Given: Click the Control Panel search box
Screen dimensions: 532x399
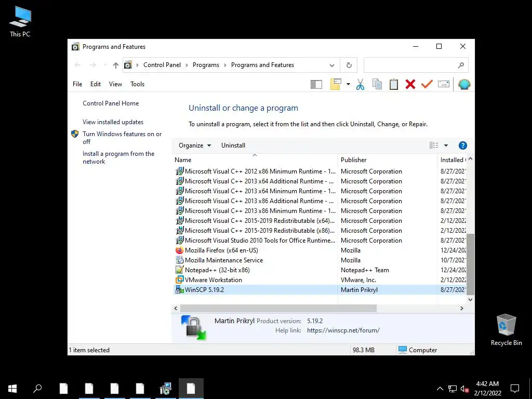Looking at the screenshot, I should point(416,65).
